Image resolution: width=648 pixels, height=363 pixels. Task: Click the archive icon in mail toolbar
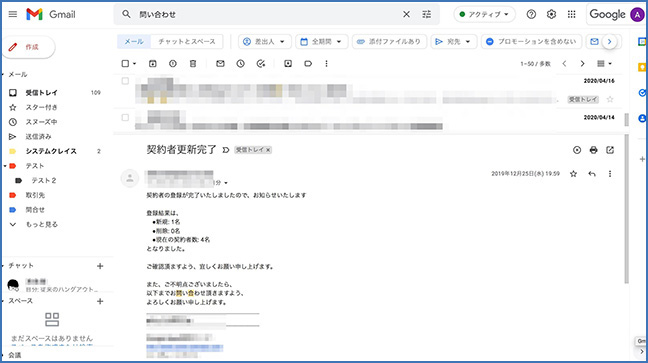click(x=152, y=64)
